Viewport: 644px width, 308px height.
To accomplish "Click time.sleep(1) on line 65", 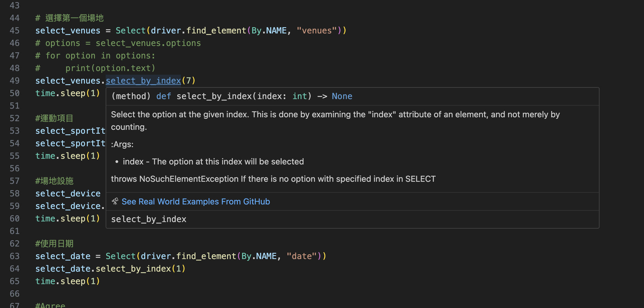I will pos(68,281).
